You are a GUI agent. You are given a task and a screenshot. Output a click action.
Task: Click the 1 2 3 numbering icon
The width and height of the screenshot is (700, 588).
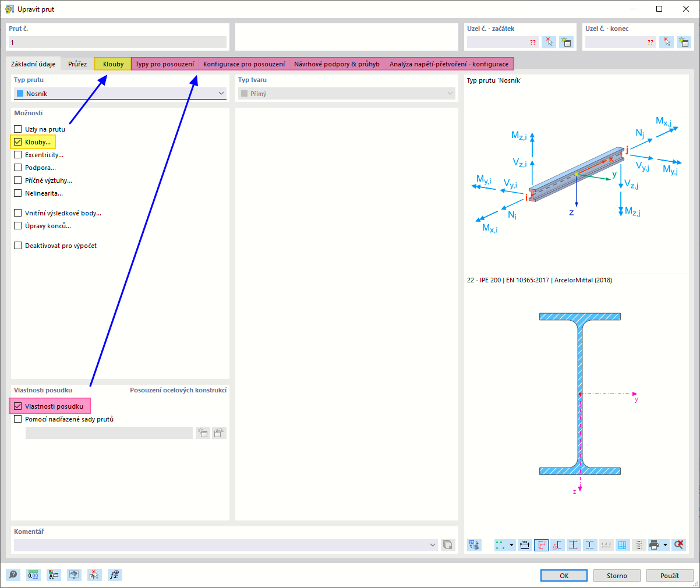(606, 545)
